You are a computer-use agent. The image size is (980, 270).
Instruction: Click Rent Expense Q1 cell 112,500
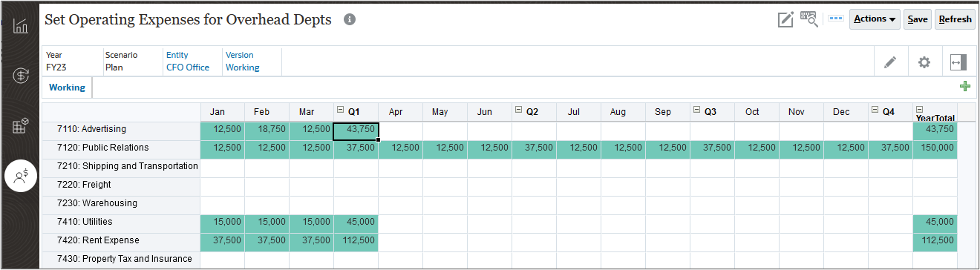click(x=356, y=243)
